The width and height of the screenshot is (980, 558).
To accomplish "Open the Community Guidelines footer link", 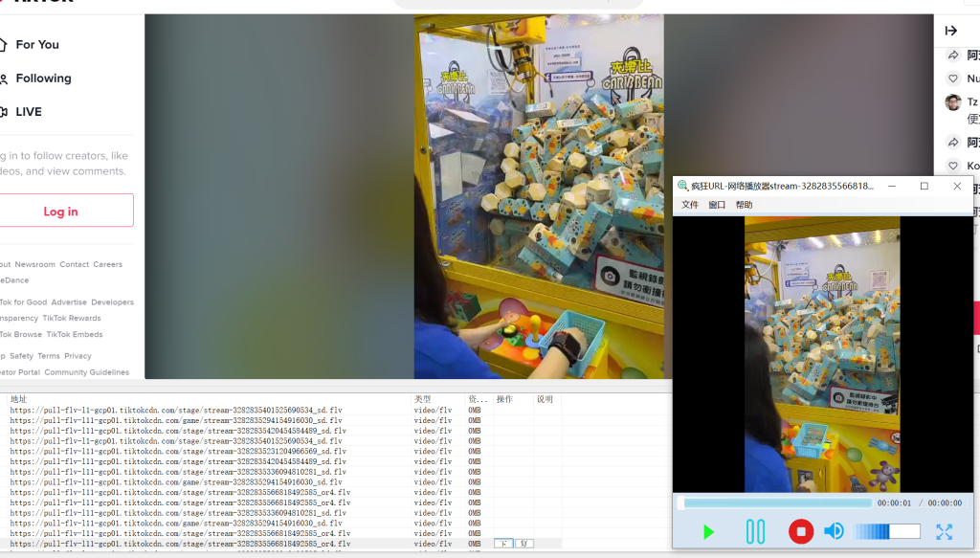I will point(87,371).
